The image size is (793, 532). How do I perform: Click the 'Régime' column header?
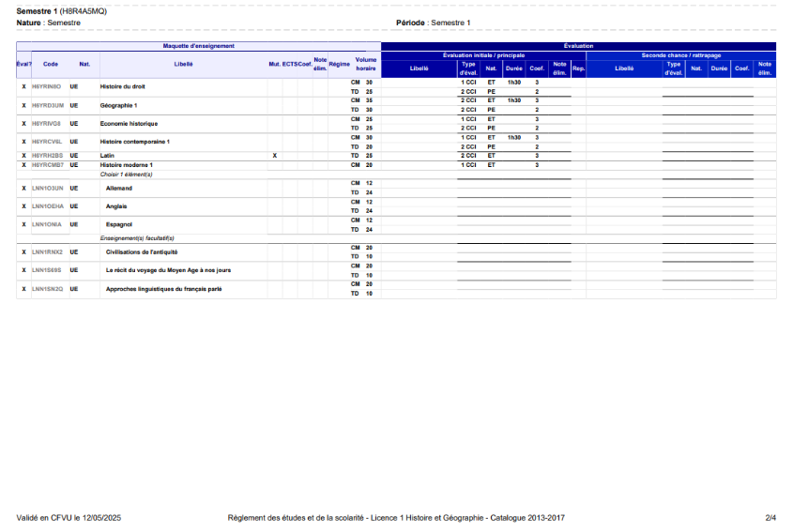click(340, 64)
